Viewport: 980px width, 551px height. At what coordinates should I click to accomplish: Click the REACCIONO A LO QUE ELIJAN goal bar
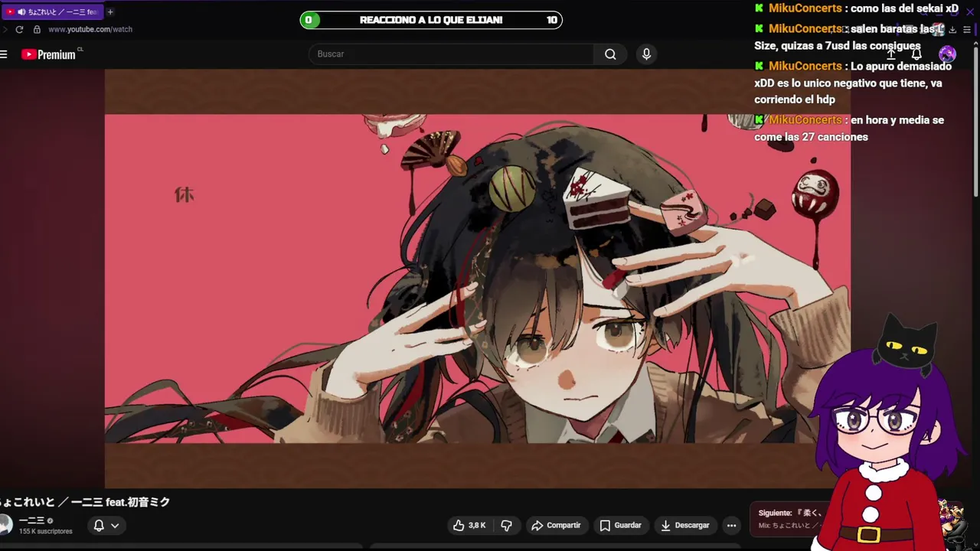[431, 20]
